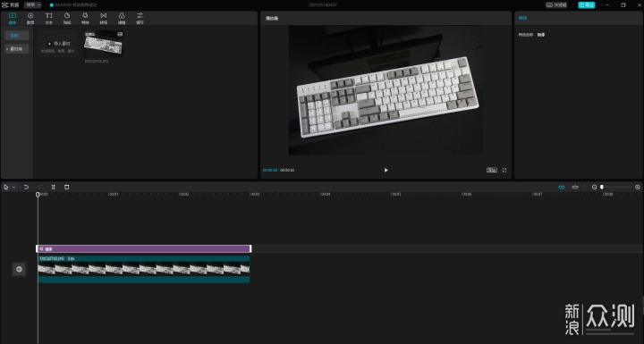644x344 pixels.
Task: Click the split clip icon in timeline toolbar
Action: [x=53, y=187]
